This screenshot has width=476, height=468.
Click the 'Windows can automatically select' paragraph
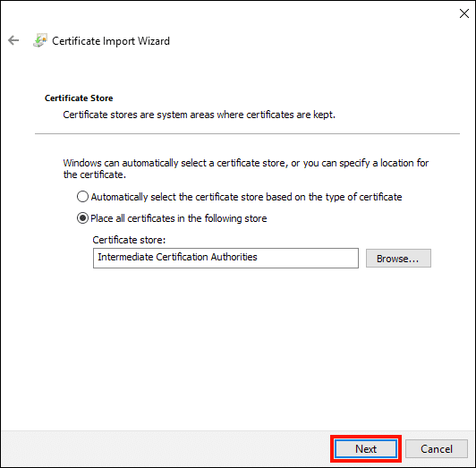pyautogui.click(x=245, y=169)
